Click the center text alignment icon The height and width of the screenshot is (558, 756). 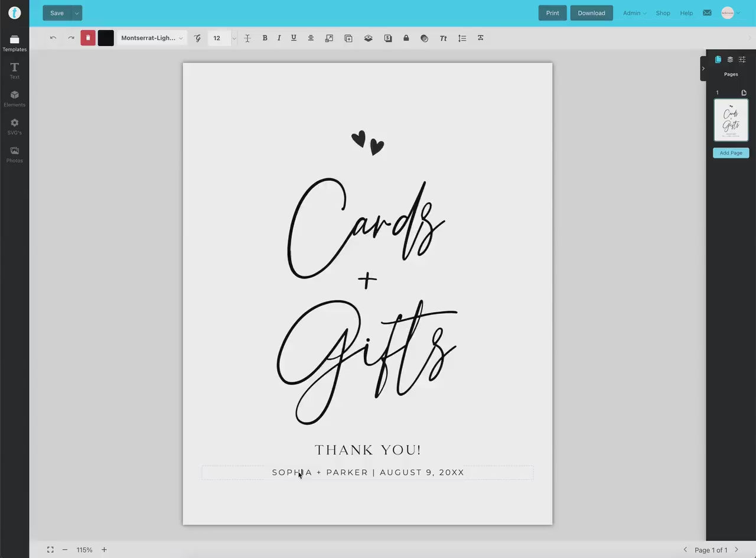pyautogui.click(x=311, y=38)
